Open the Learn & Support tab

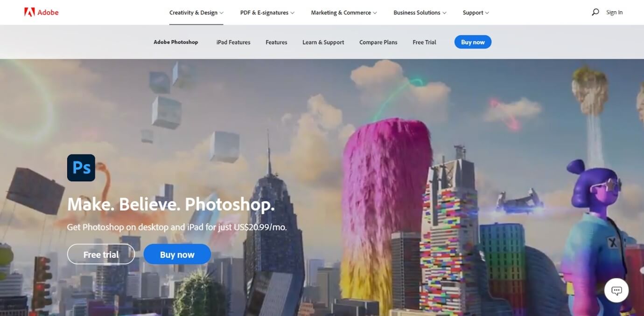323,42
